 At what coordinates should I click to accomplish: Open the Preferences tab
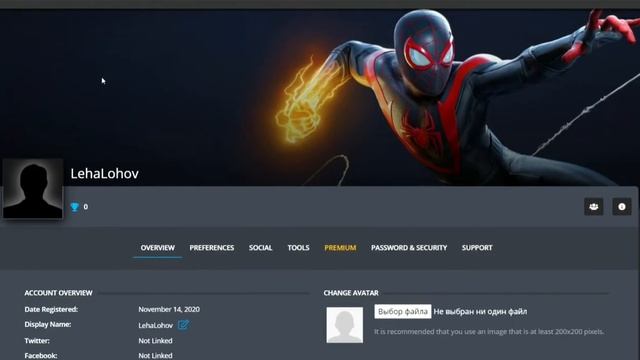coord(212,248)
